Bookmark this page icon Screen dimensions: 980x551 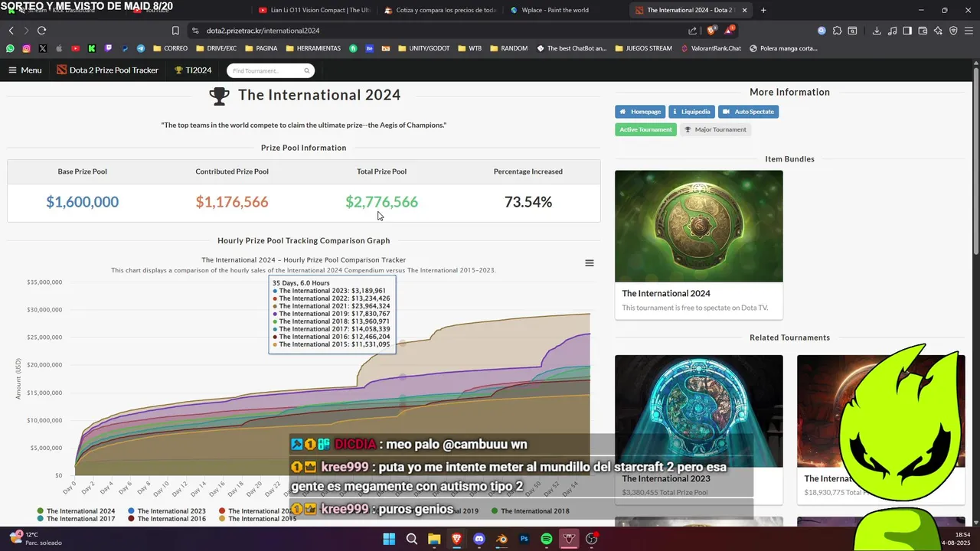(175, 31)
